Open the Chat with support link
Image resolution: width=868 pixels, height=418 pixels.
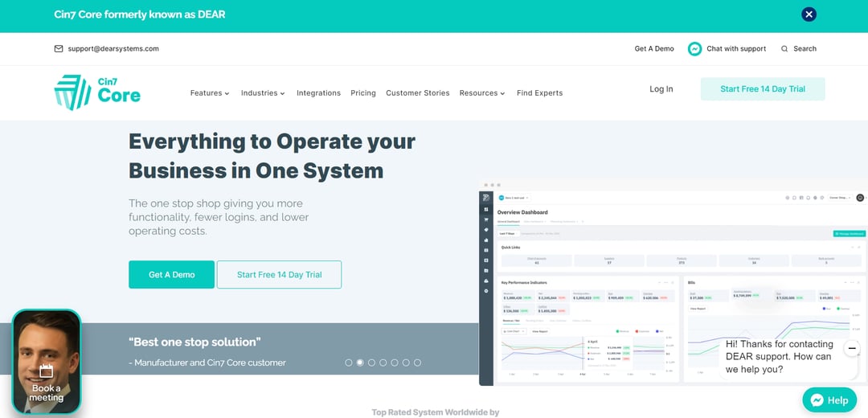[736, 49]
